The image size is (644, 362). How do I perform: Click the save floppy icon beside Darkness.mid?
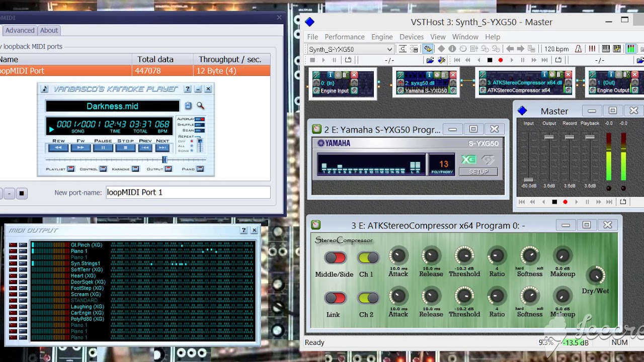(x=188, y=106)
